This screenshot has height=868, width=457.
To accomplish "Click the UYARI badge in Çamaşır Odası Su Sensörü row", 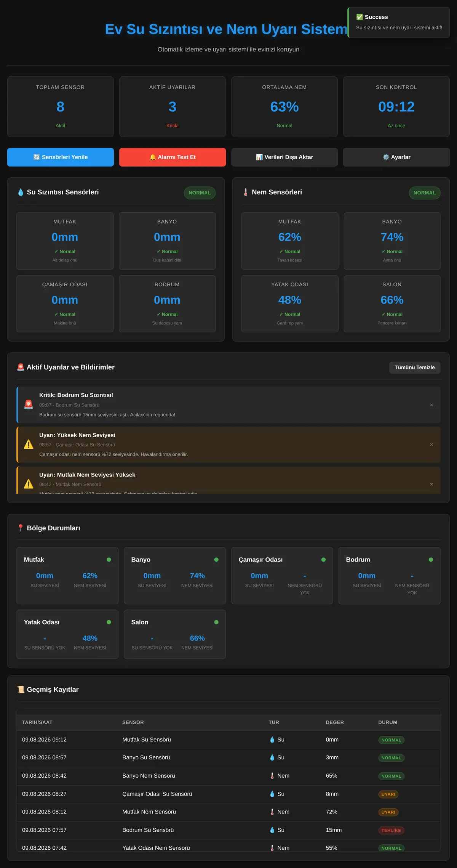I will click(x=388, y=794).
